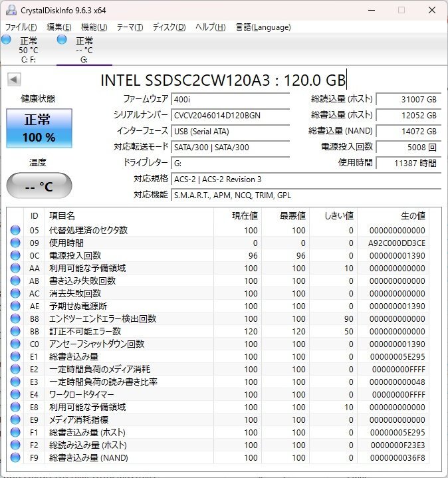448x478 pixels.
Task: Click blue status icon for row E4
Action: point(15,395)
